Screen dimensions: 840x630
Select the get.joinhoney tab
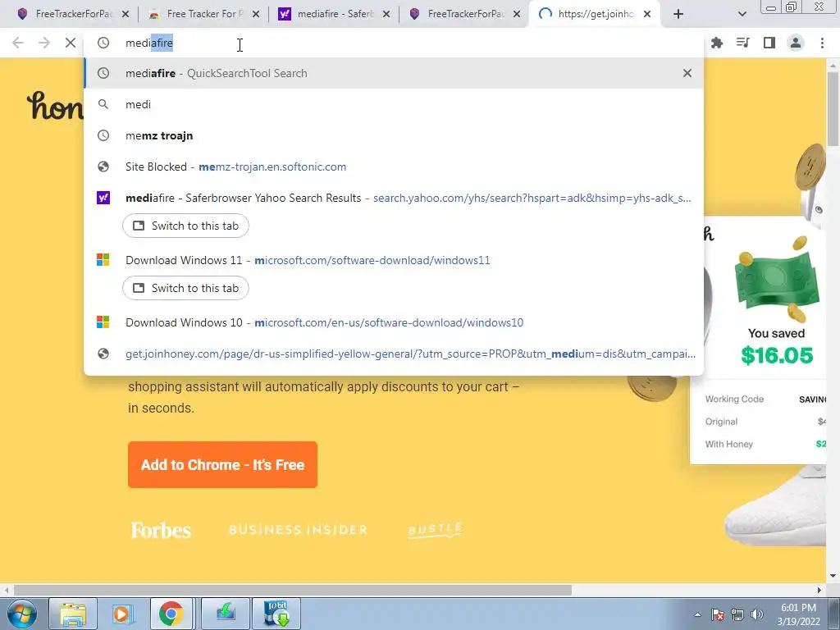point(595,14)
